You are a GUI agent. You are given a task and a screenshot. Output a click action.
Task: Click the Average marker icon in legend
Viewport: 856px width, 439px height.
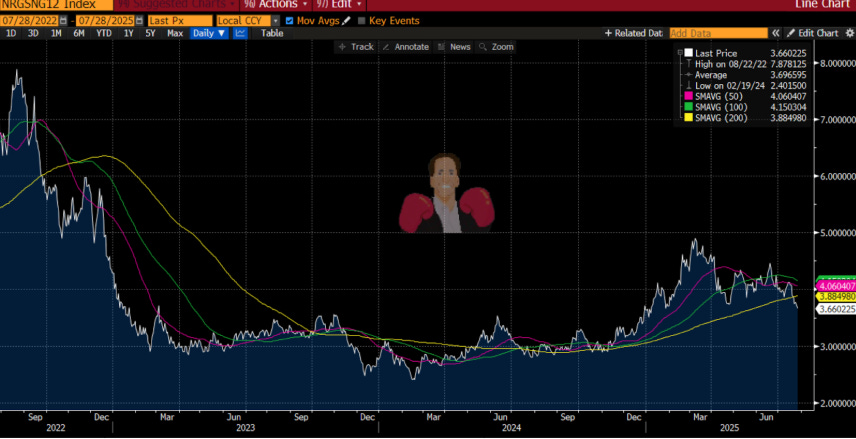click(688, 75)
